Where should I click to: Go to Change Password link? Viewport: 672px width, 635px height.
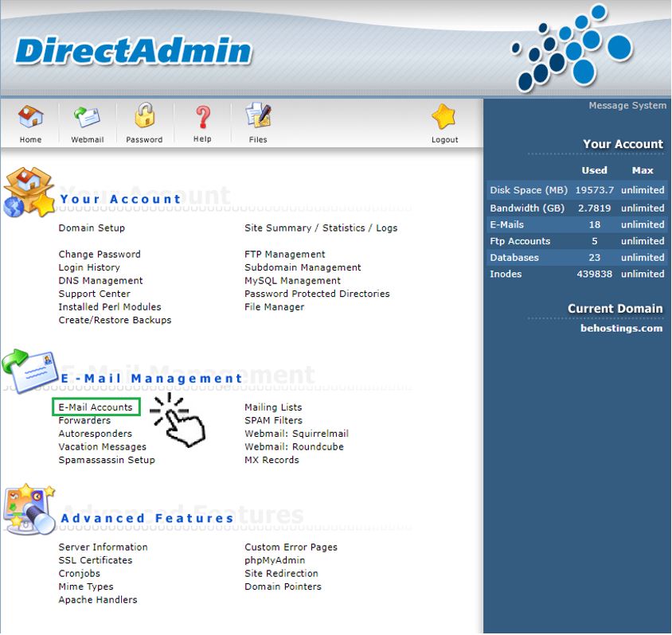coord(100,255)
